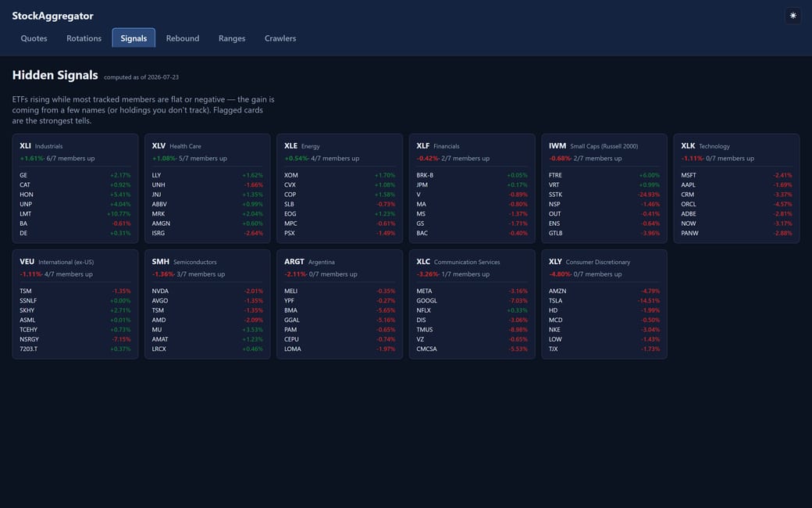Screen dimensions: 812x508
Task: Click the 7203.T ticker row
Action: pos(75,349)
